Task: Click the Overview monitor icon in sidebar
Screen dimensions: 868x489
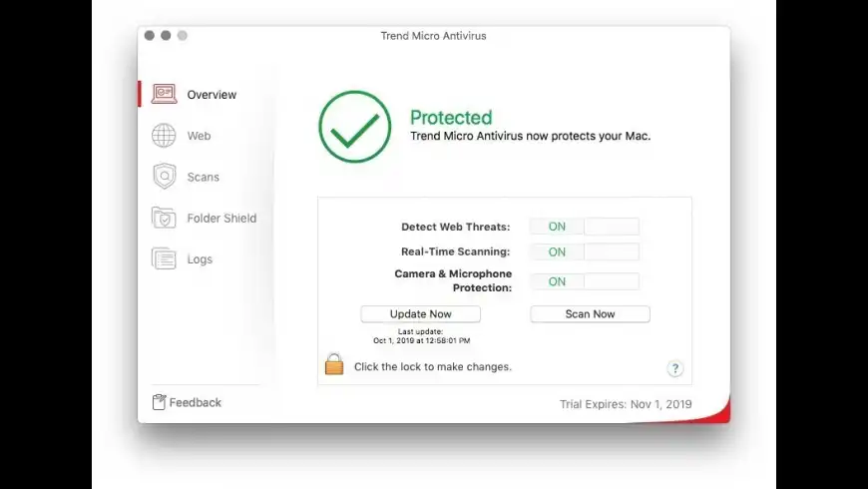Action: 164,95
